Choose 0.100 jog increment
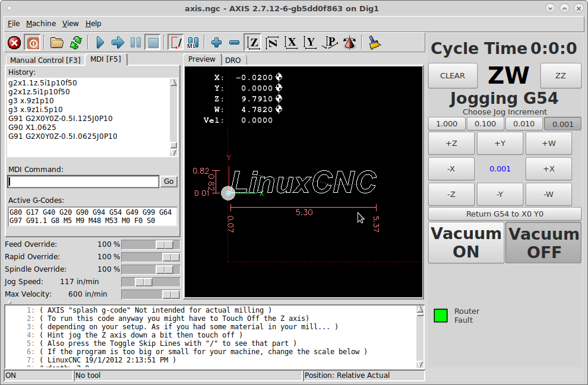Image resolution: width=588 pixels, height=385 pixels. [485, 124]
